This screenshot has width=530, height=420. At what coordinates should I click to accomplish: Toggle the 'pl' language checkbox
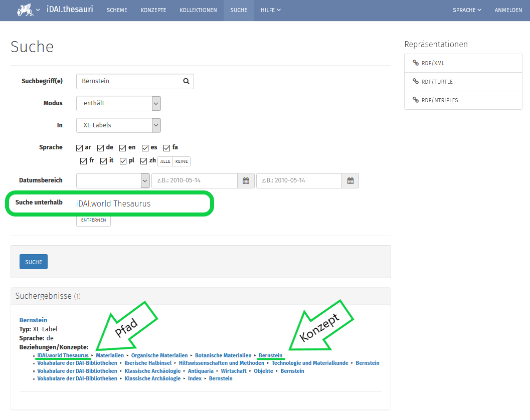point(123,161)
